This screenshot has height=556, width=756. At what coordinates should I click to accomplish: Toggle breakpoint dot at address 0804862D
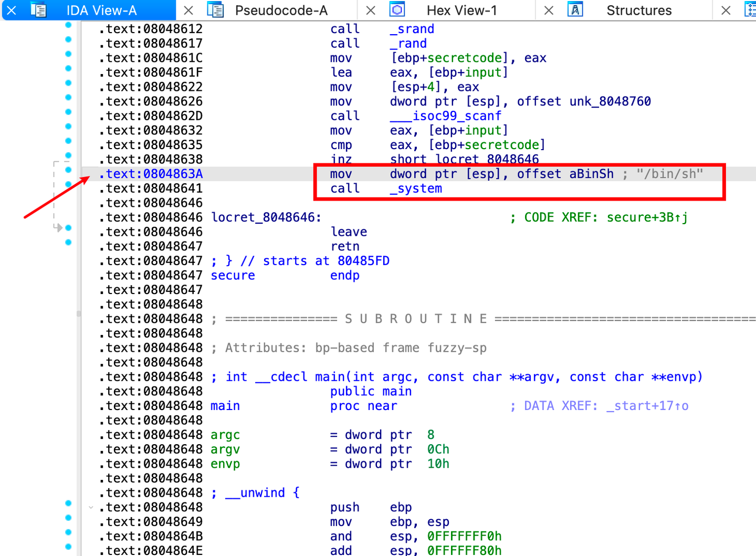[x=68, y=112]
